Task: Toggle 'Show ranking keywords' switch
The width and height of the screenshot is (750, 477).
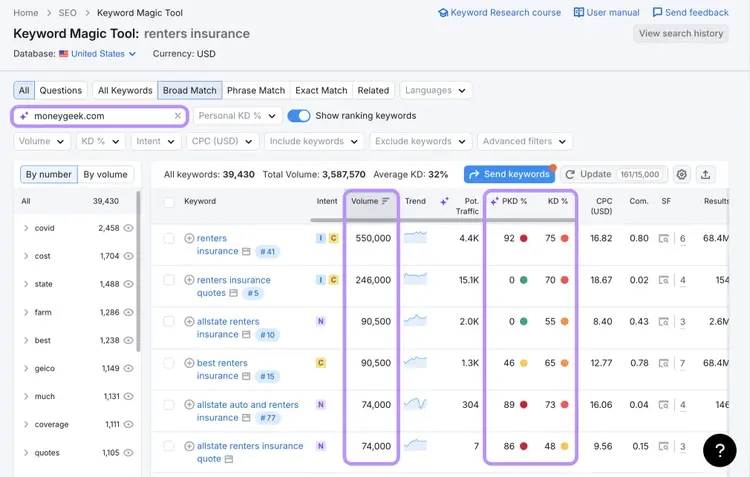Action: pos(299,116)
